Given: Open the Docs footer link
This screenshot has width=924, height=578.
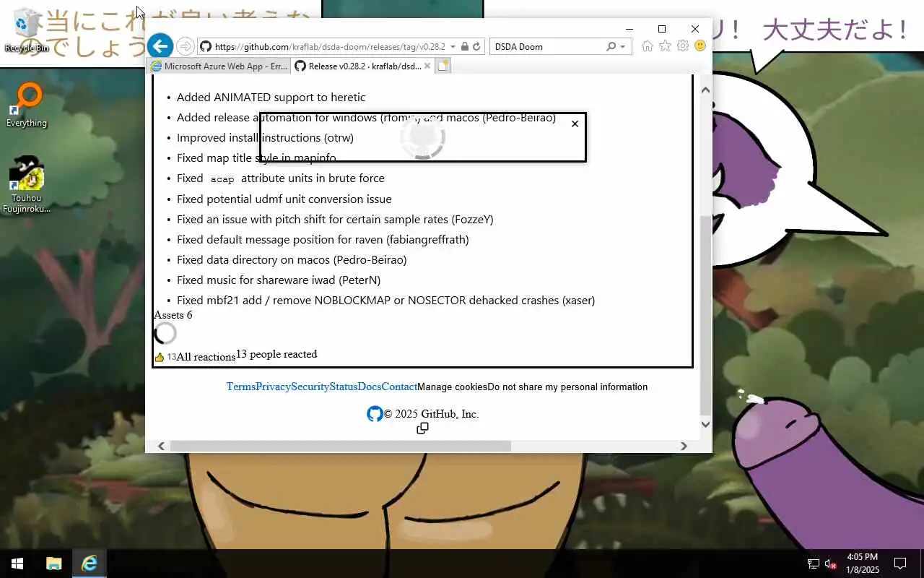Looking at the screenshot, I should click(x=370, y=387).
